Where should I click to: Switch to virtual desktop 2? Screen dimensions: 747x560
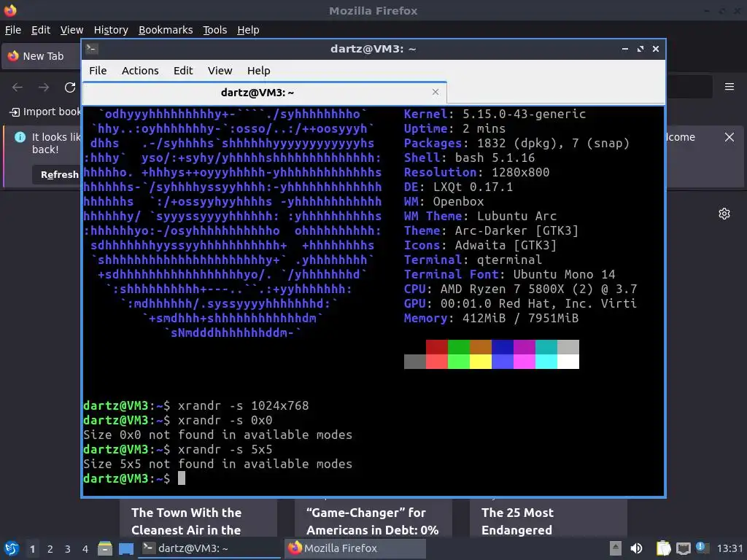[x=50, y=549]
